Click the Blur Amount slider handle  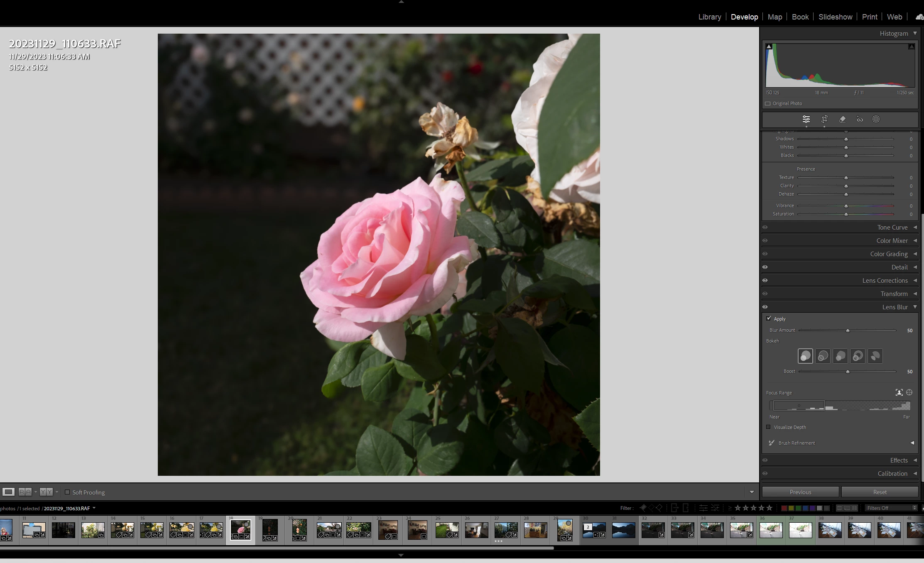(848, 330)
